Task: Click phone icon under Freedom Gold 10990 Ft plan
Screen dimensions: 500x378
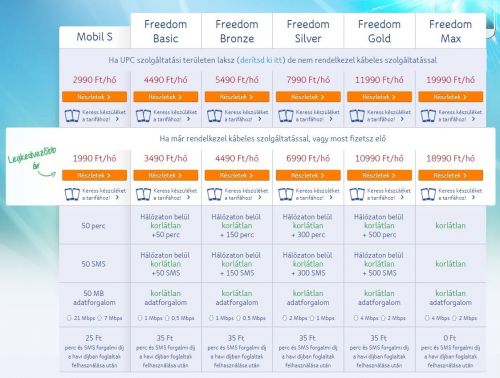Action: pos(357,194)
